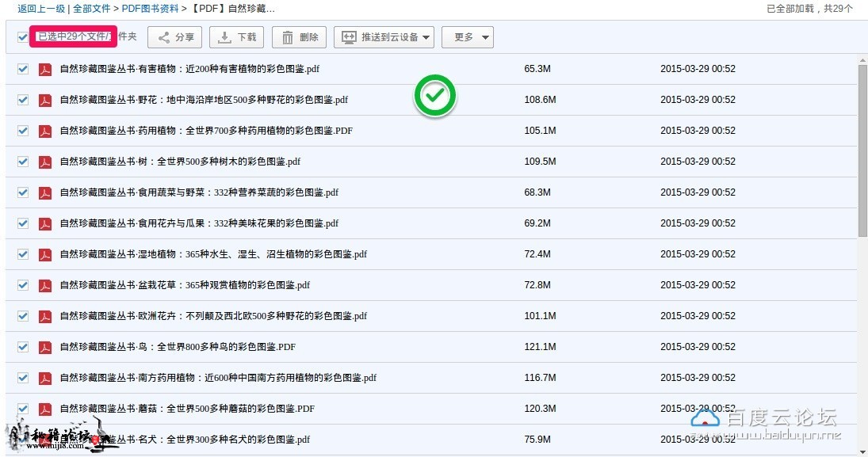The width and height of the screenshot is (868, 457).
Task: Open file 树：全世界500多种树木的彩色图鉴.pdf
Action: tap(180, 162)
